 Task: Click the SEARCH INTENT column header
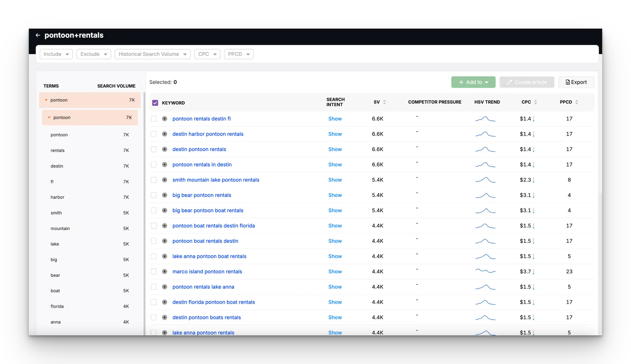335,102
